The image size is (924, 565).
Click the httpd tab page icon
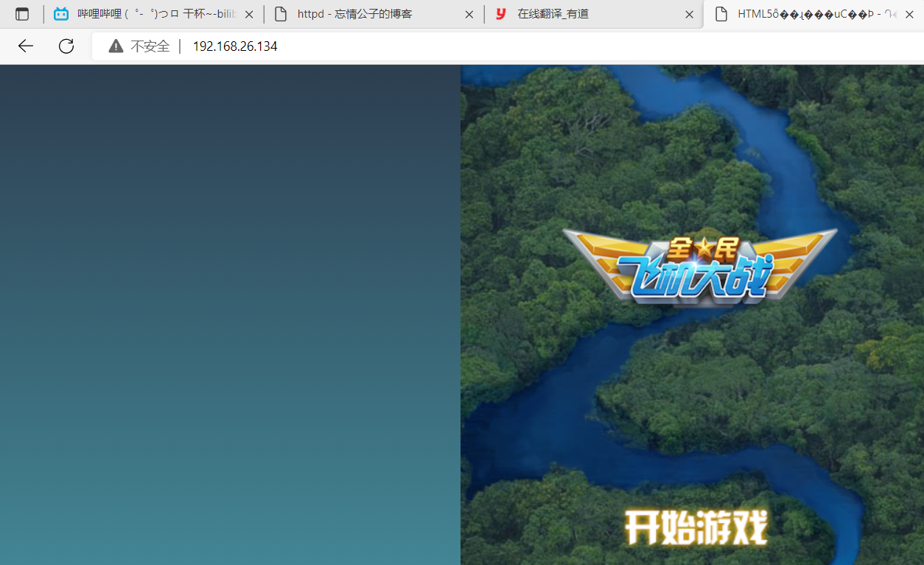[281, 14]
